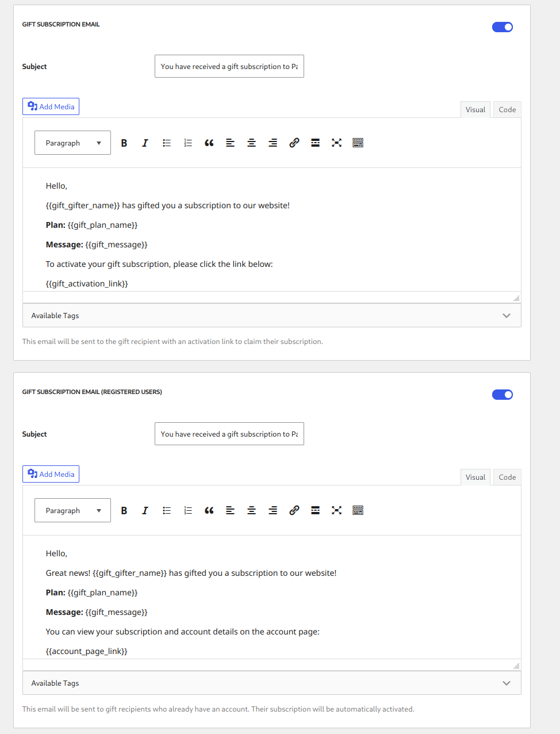Image resolution: width=560 pixels, height=734 pixels.
Task: Disable the Gift Subscription Email (Registered Users) toggle
Action: pyautogui.click(x=503, y=395)
